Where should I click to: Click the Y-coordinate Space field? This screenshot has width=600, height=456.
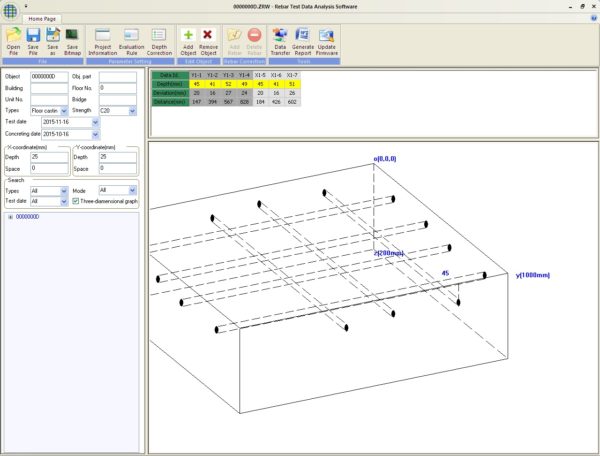pos(117,168)
